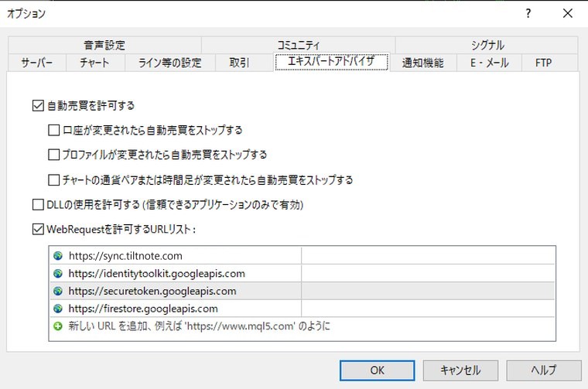
Task: Open the 通知機能 tab
Action: [423, 63]
